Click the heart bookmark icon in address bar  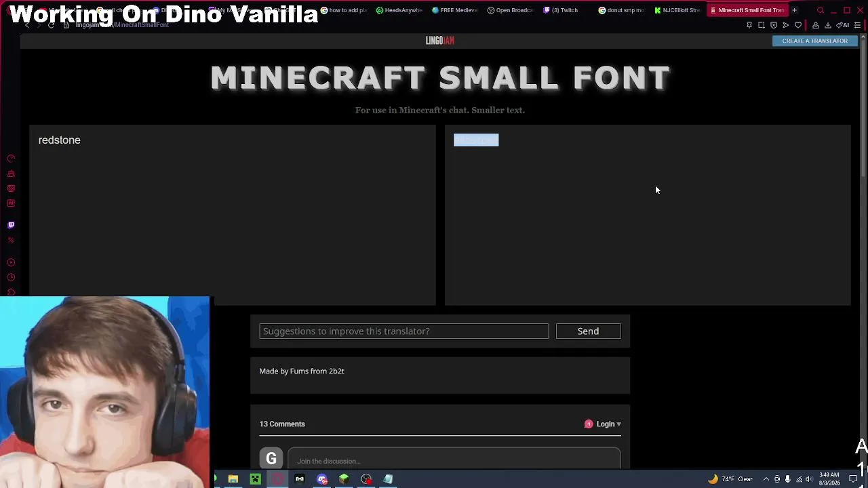(798, 25)
